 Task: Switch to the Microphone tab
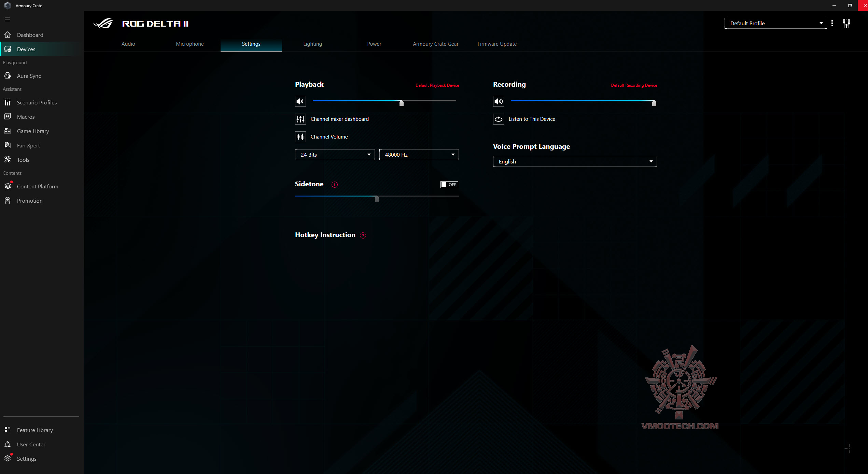(190, 44)
